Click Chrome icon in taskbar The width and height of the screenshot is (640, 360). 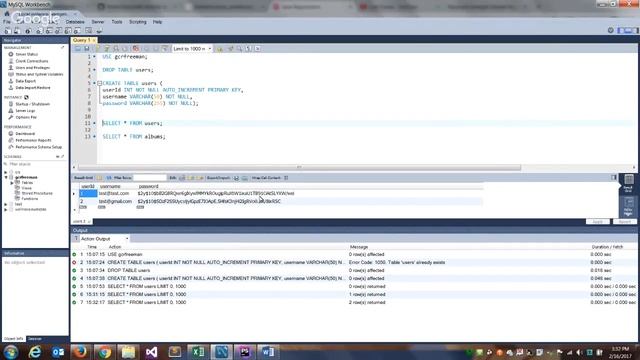tap(104, 352)
